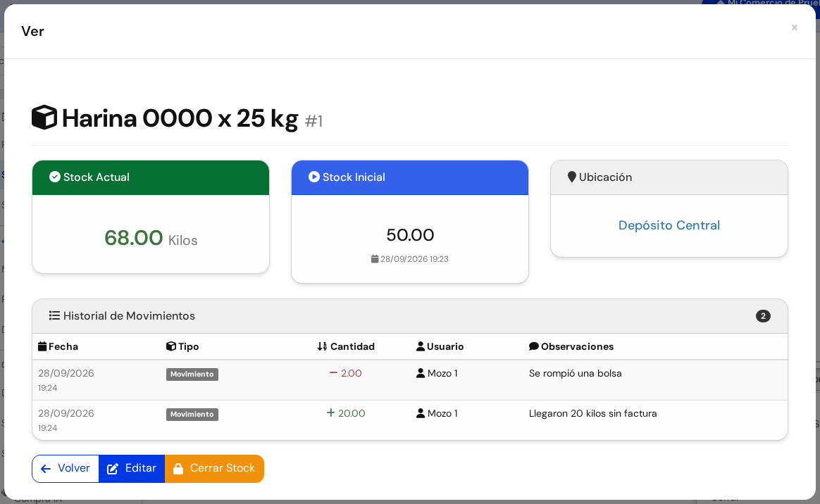Click date 28/09/2026 in 'Se rompió' row
The width and height of the screenshot is (820, 504).
[x=66, y=373]
